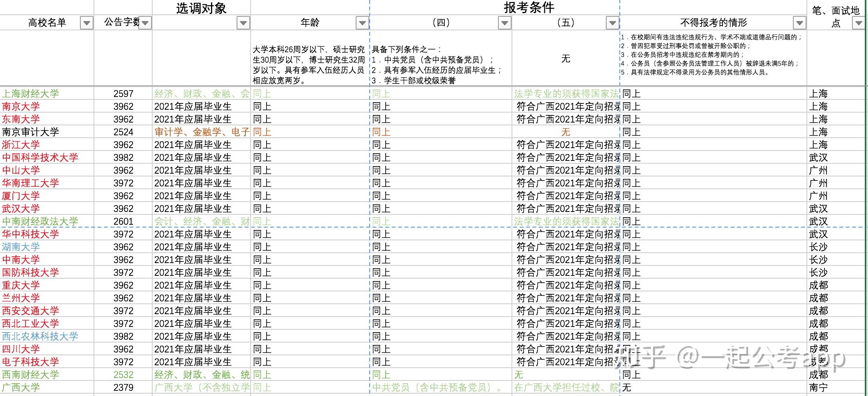Select the 厦门大学 cell
Viewport: 868px width, 396px height.
click(x=47, y=196)
